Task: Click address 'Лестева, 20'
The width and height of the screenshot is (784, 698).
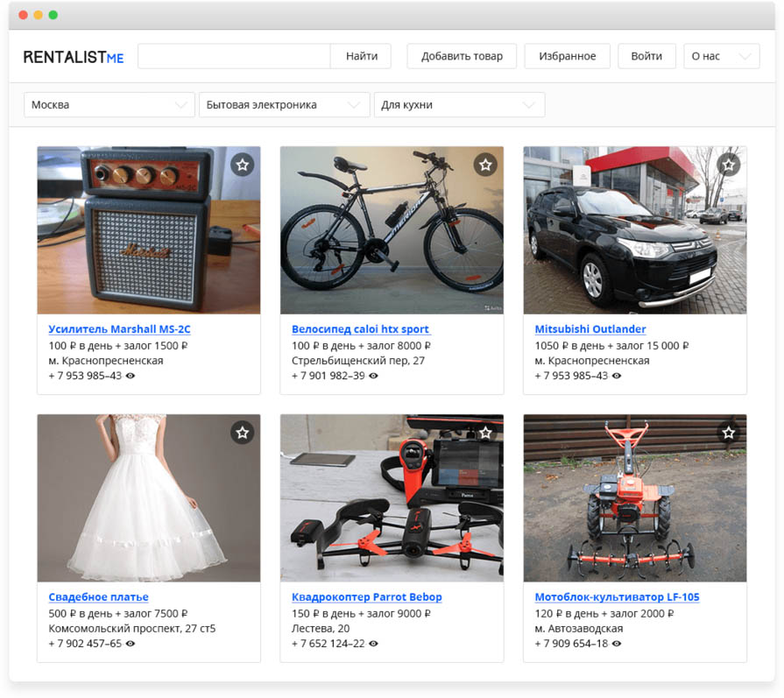Action: click(x=321, y=629)
